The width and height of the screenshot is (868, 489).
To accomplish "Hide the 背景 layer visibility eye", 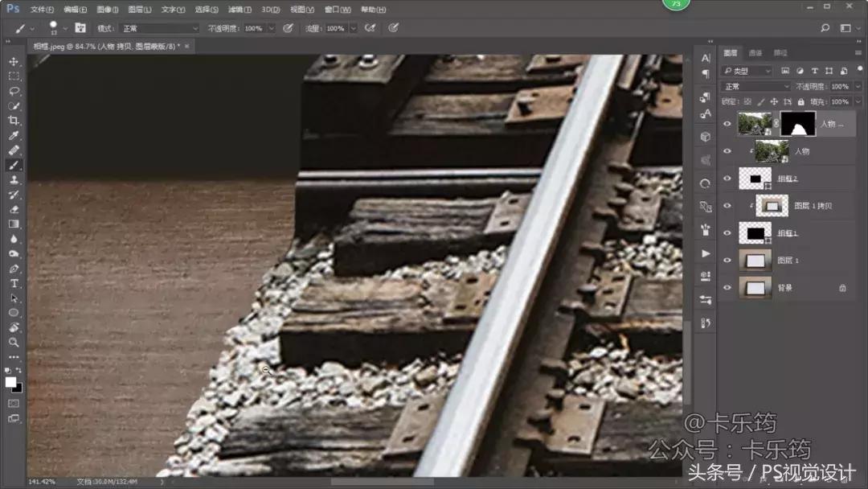I will pos(727,287).
